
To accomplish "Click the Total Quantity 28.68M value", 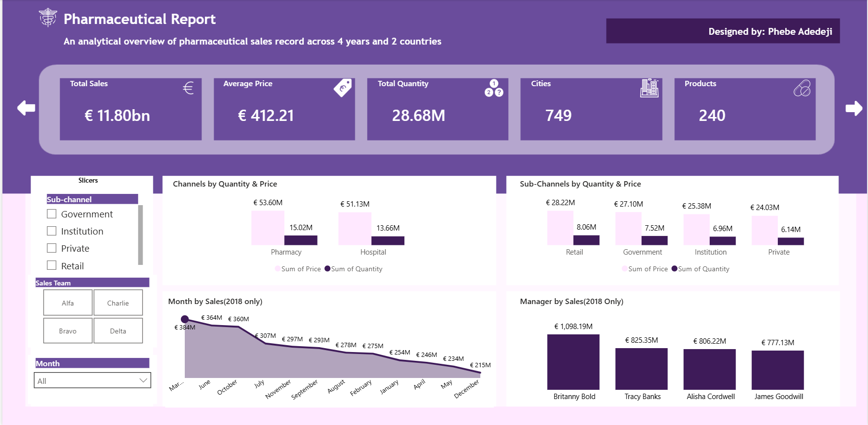I will [419, 116].
